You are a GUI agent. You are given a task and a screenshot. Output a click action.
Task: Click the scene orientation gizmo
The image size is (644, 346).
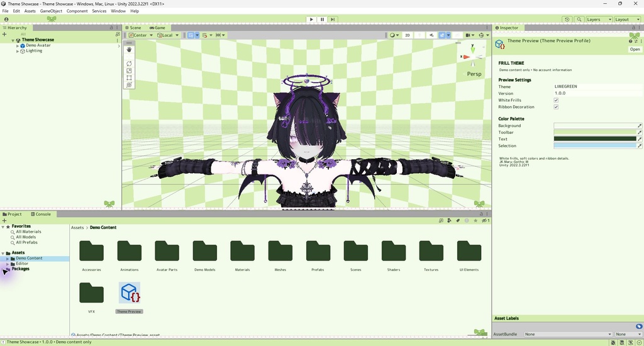472,55
